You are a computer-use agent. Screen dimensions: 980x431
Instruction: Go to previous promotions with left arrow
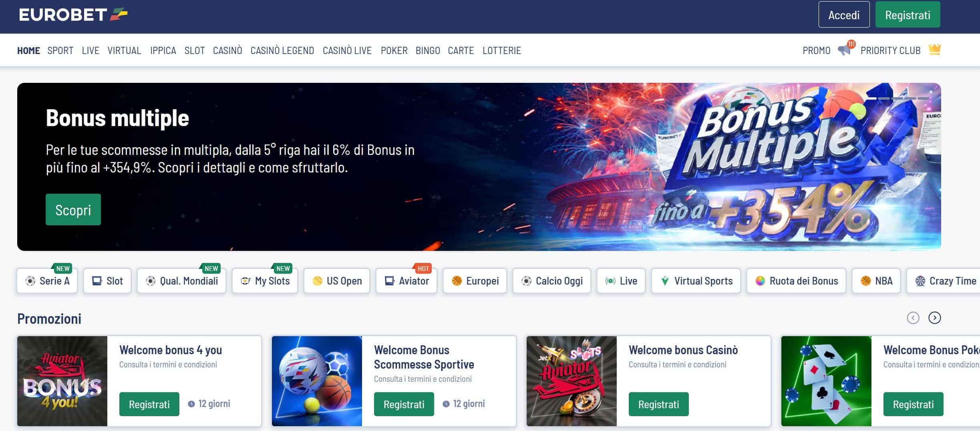(x=913, y=318)
